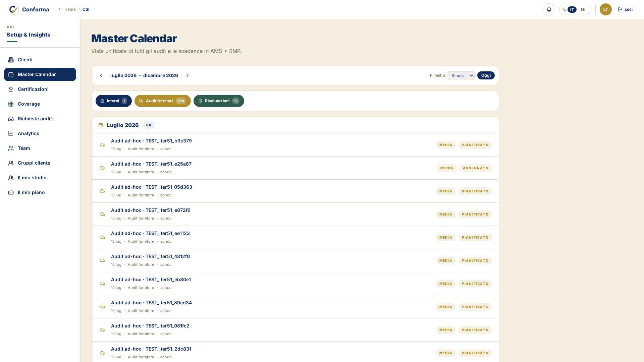Click truck icon of TEST_Iter51_e25a87 row
This screenshot has width=644, height=362.
(x=103, y=168)
